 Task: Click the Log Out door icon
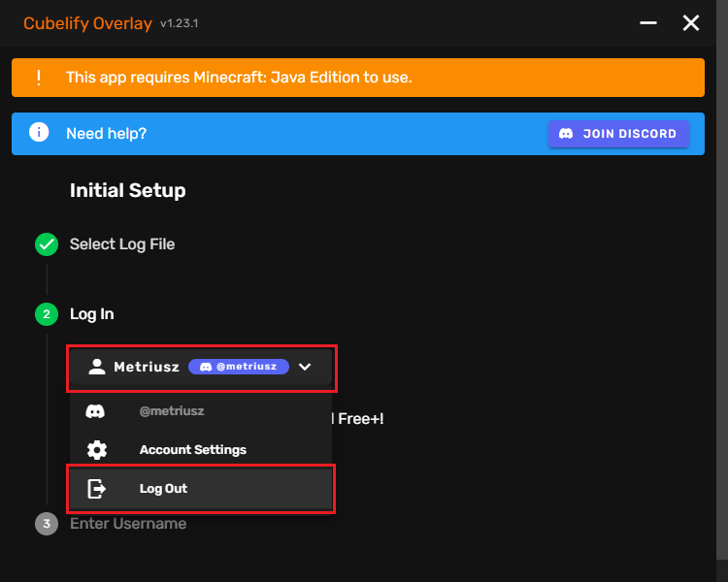point(96,489)
